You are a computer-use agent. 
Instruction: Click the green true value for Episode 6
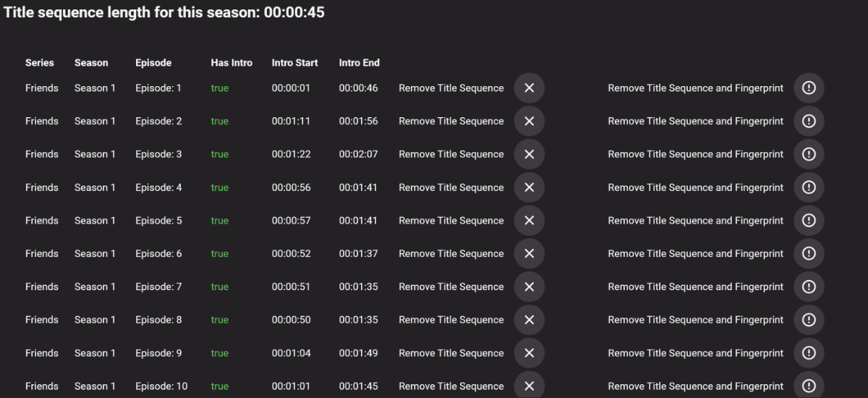click(220, 254)
